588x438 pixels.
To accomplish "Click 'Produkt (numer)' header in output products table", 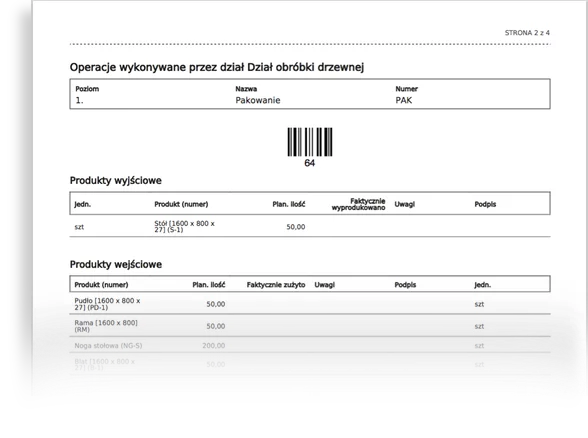I will 181,204.
